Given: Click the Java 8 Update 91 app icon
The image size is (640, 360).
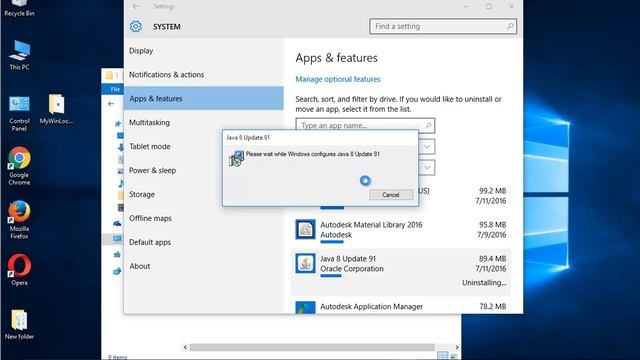Looking at the screenshot, I should (305, 263).
